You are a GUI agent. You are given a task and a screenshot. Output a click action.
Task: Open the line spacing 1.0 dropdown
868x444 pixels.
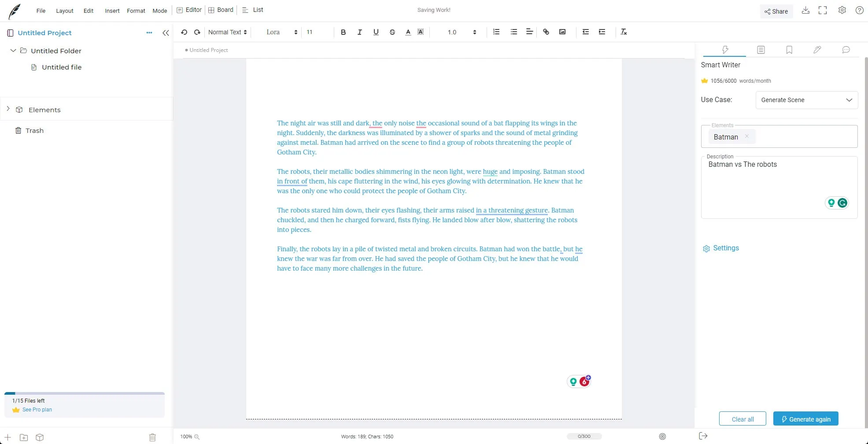tap(462, 32)
